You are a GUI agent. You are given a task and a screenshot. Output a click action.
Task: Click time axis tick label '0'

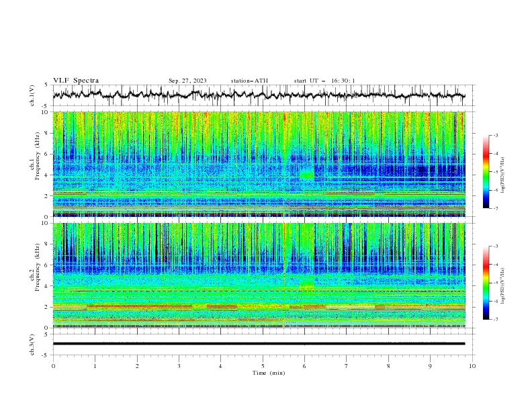click(53, 366)
